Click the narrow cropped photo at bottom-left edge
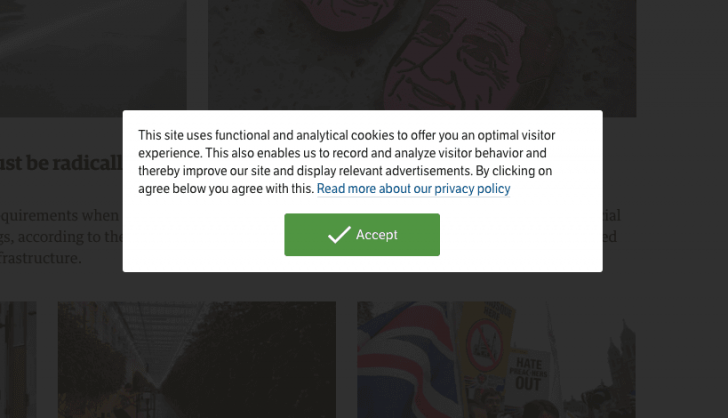This screenshot has height=418, width=728. pos(17,360)
